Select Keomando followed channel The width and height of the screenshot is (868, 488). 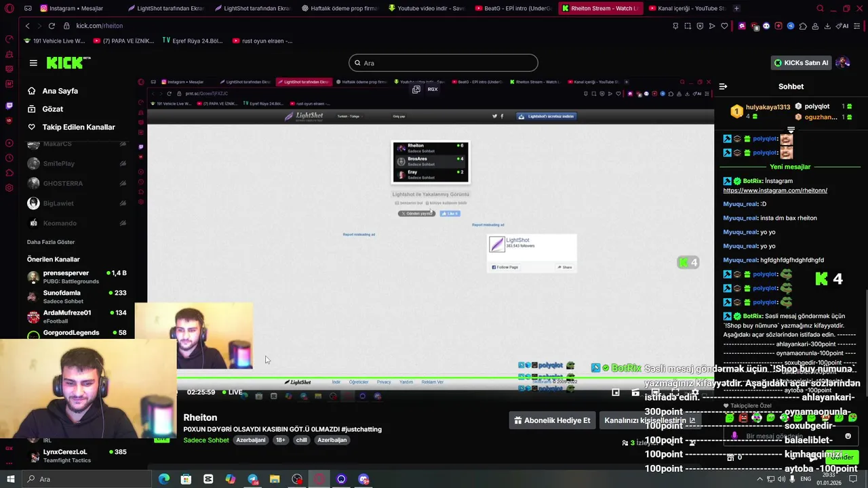pos(77,223)
